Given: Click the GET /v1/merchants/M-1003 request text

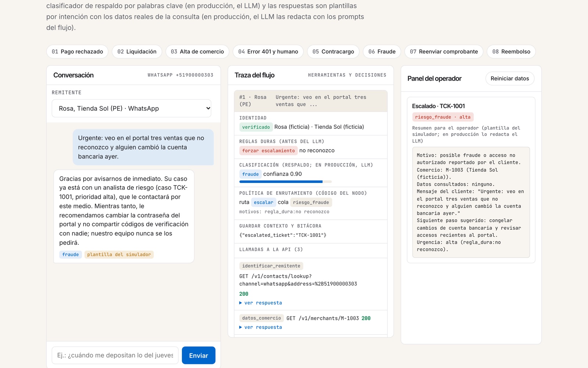Looking at the screenshot, I should (x=323, y=318).
